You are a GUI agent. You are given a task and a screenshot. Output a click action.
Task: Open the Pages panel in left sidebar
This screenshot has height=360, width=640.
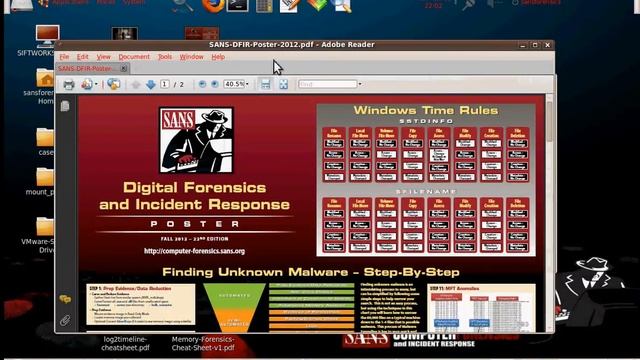point(65,106)
